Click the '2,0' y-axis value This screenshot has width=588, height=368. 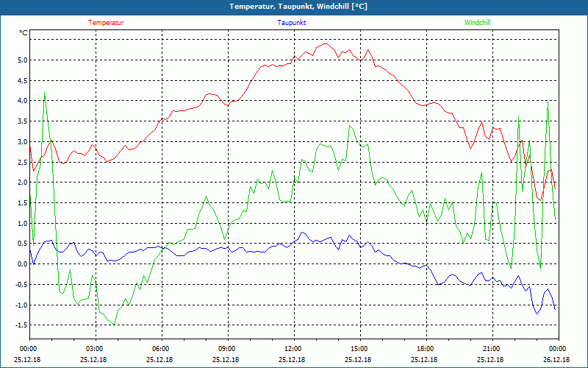click(23, 183)
